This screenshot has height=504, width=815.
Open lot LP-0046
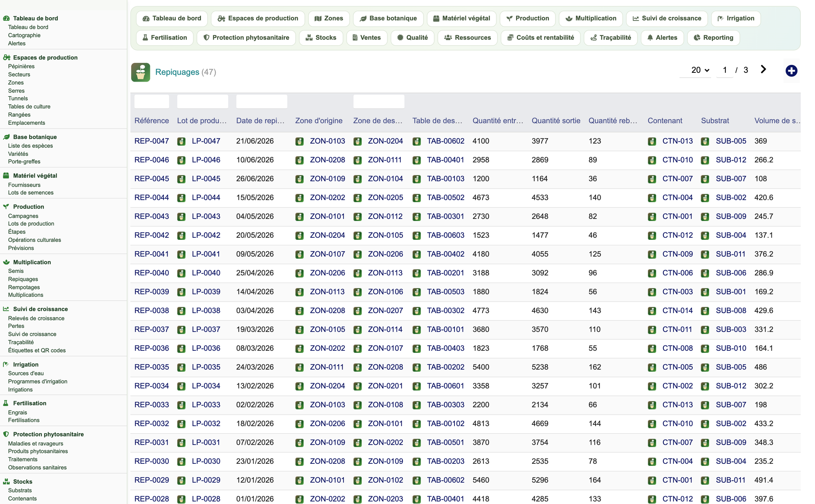point(206,160)
